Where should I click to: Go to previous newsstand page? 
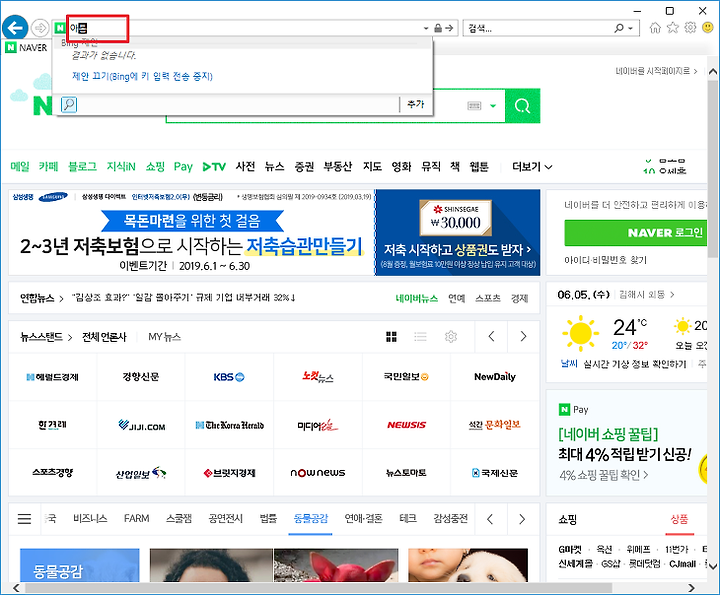click(x=491, y=337)
